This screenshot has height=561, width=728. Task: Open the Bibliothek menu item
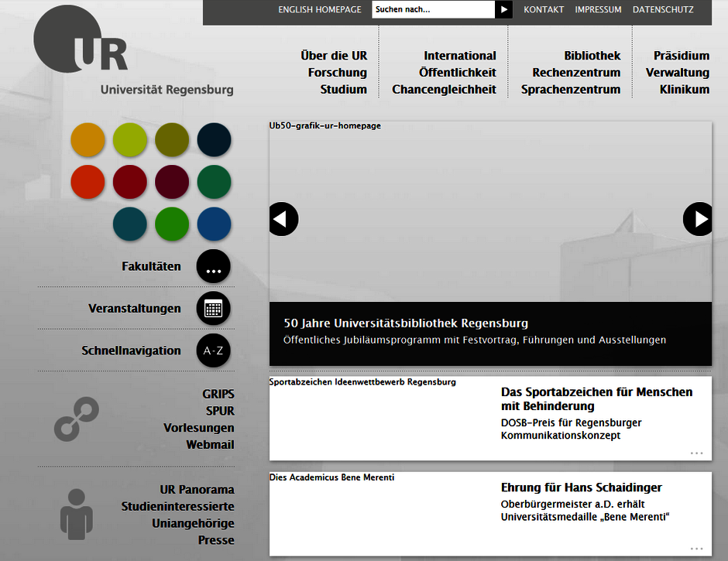pyautogui.click(x=592, y=56)
